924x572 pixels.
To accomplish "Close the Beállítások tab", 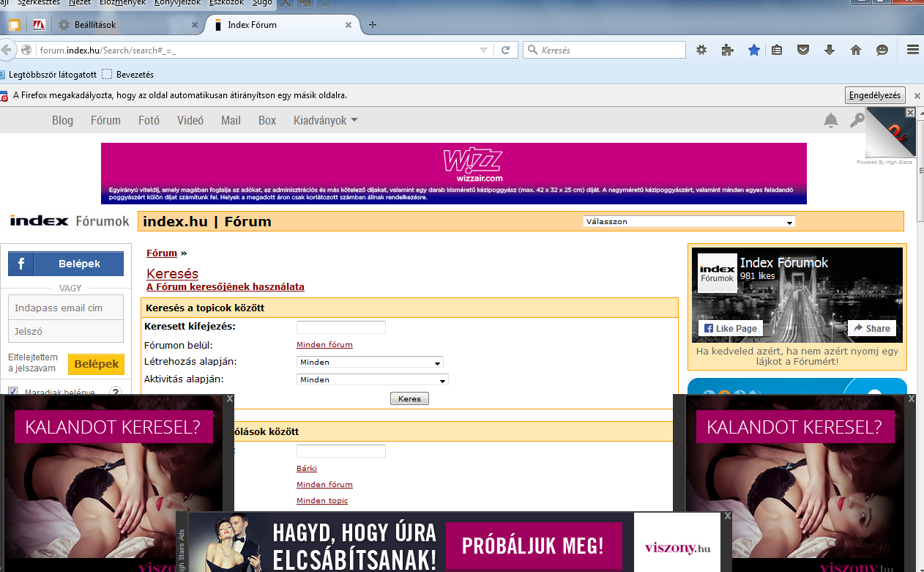I will (195, 25).
